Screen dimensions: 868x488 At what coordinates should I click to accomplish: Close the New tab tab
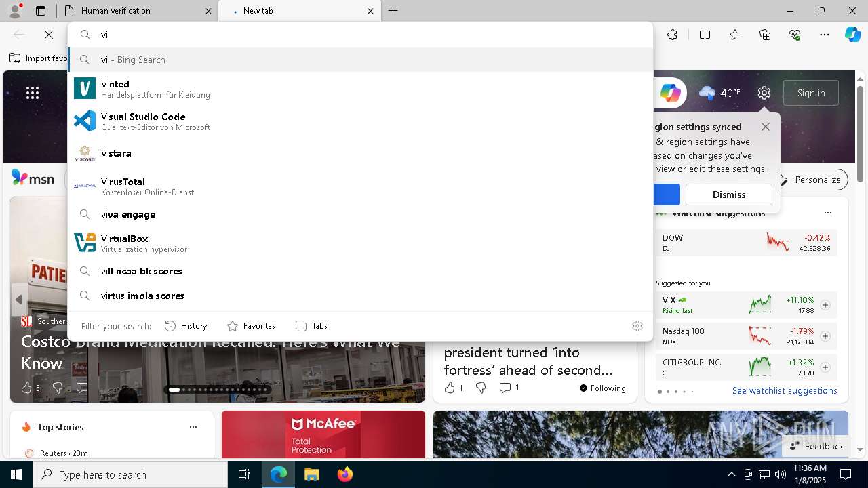pos(370,11)
